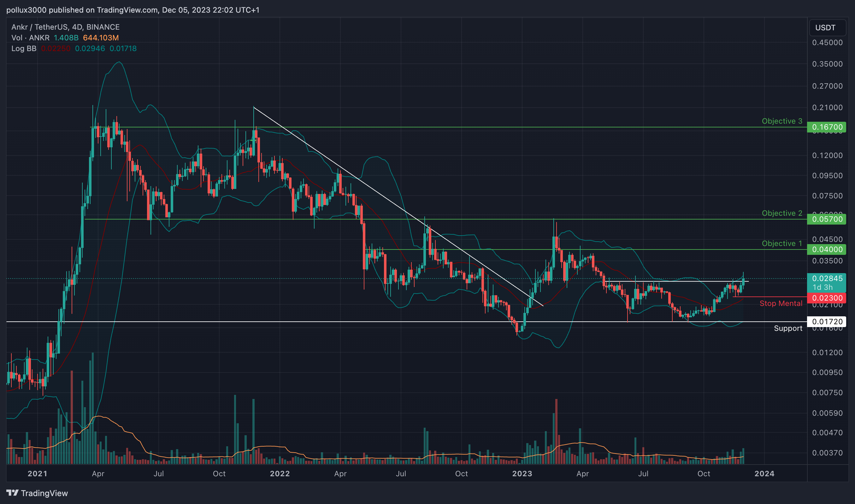Click the Log BB lower value 0.01718
855x504 pixels.
123,49
